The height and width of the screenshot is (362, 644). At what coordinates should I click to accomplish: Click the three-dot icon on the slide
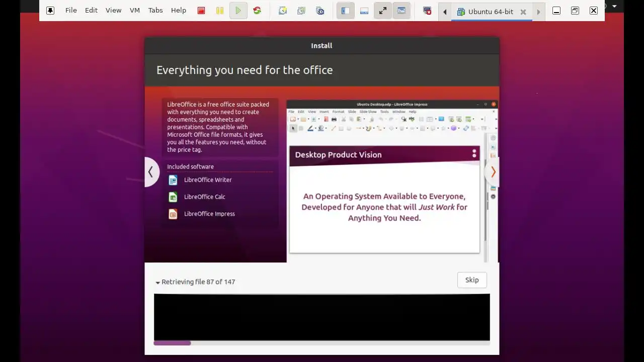point(474,154)
